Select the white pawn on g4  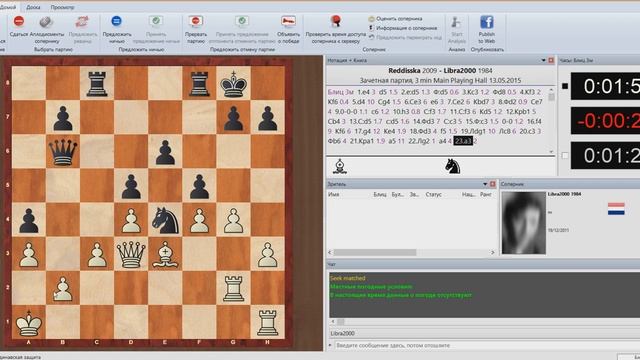(x=233, y=220)
